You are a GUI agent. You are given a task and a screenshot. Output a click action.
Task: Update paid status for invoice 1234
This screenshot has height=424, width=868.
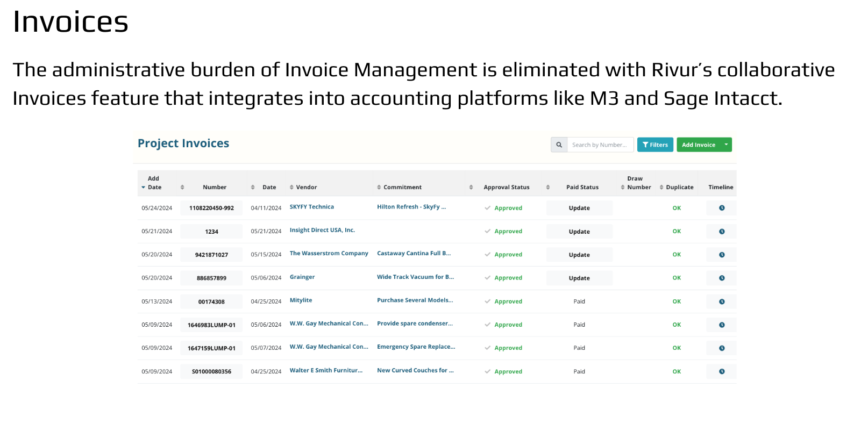tap(579, 232)
